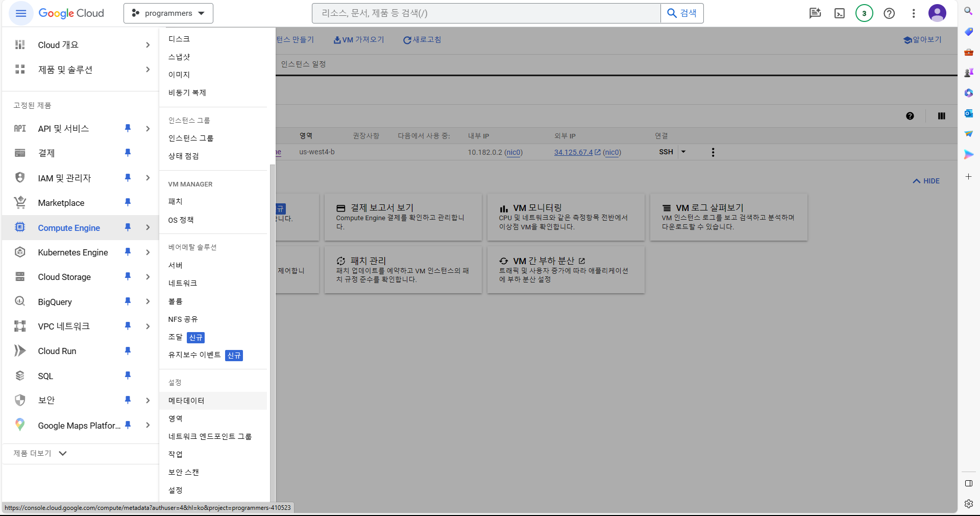Open the VM 모니터링 card

[x=566, y=217]
